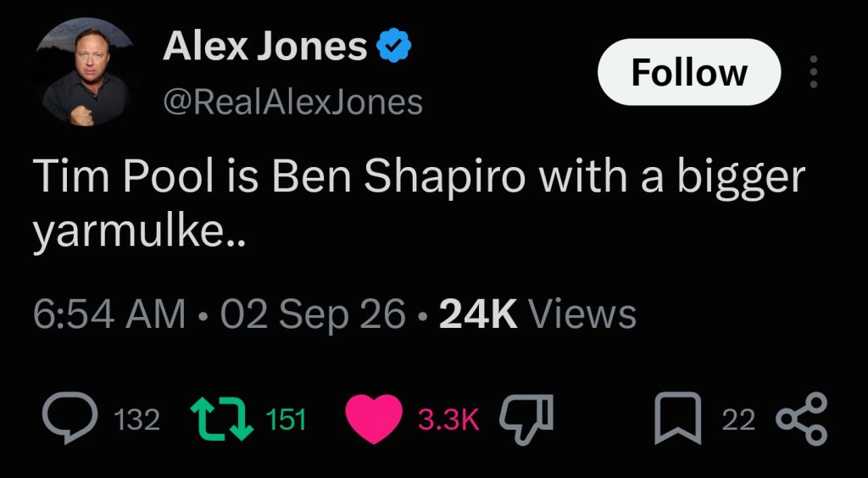This screenshot has width=868, height=478.
Task: Click the green repost arrows icon
Action: [221, 420]
